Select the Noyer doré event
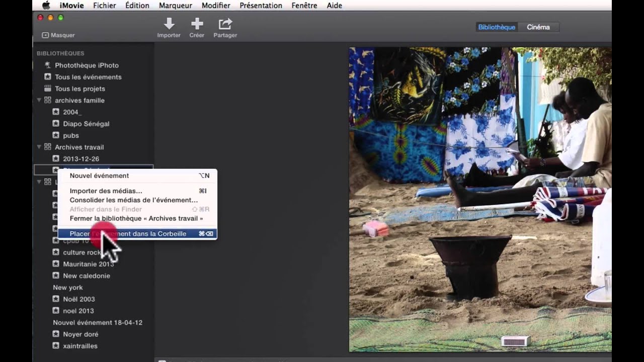Image resolution: width=644 pixels, height=362 pixels. tap(80, 334)
